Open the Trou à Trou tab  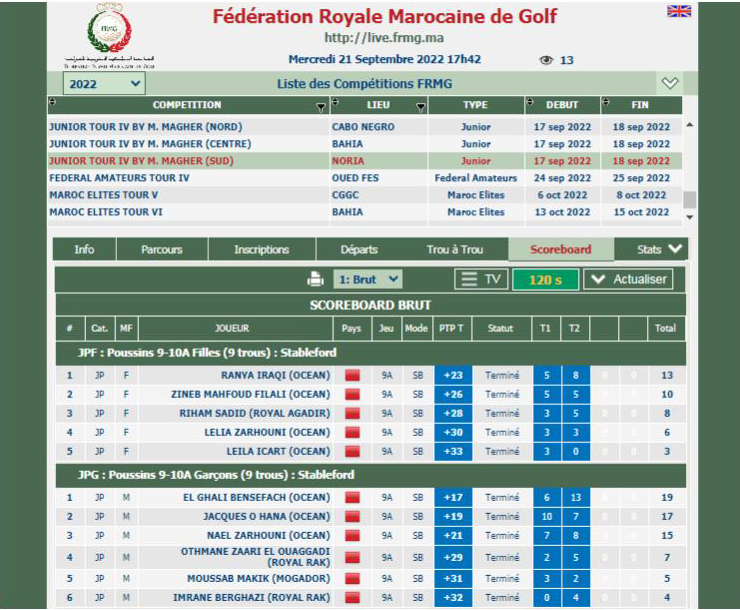tap(454, 249)
